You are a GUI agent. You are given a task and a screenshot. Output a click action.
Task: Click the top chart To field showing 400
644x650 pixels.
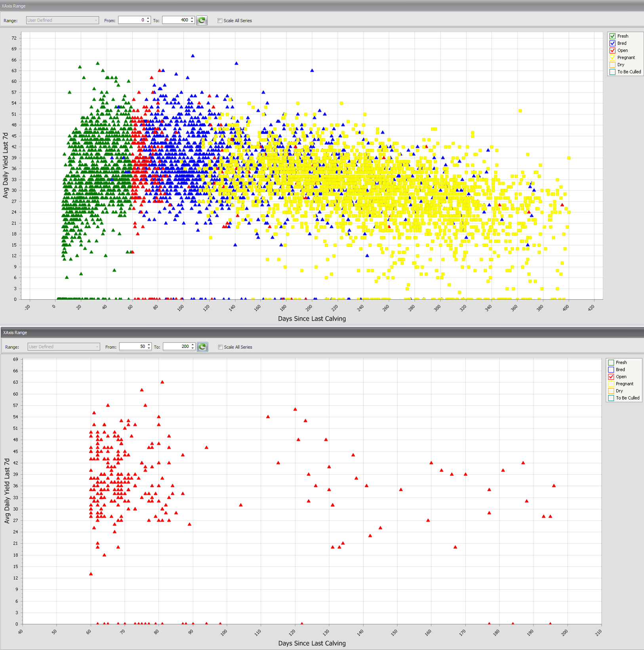click(x=176, y=20)
